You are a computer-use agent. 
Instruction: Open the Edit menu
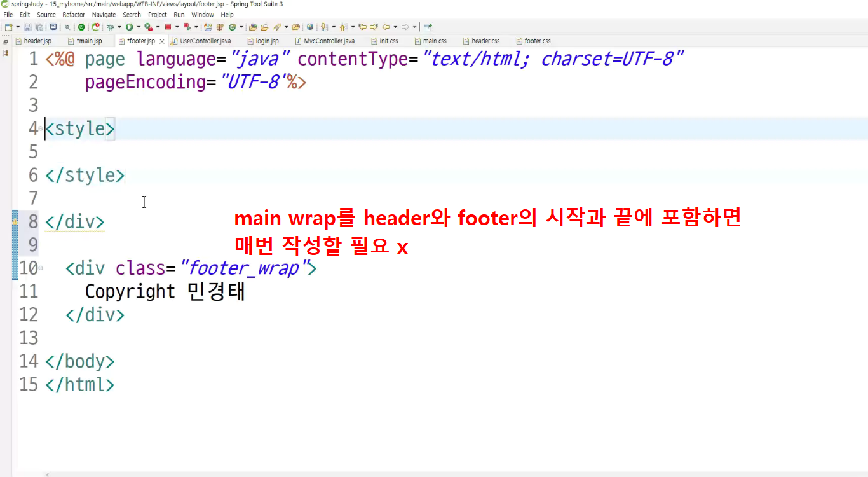pyautogui.click(x=25, y=15)
